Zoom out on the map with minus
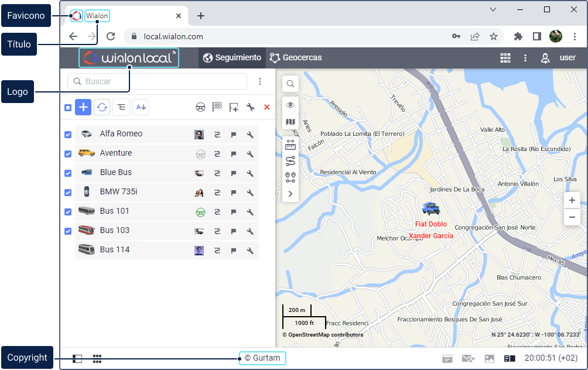 (572, 217)
